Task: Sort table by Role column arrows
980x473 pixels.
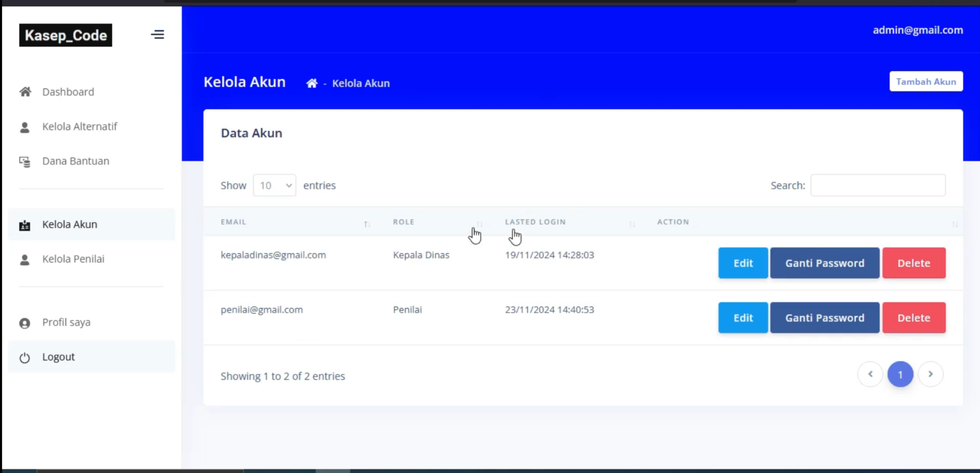Action: click(x=479, y=224)
